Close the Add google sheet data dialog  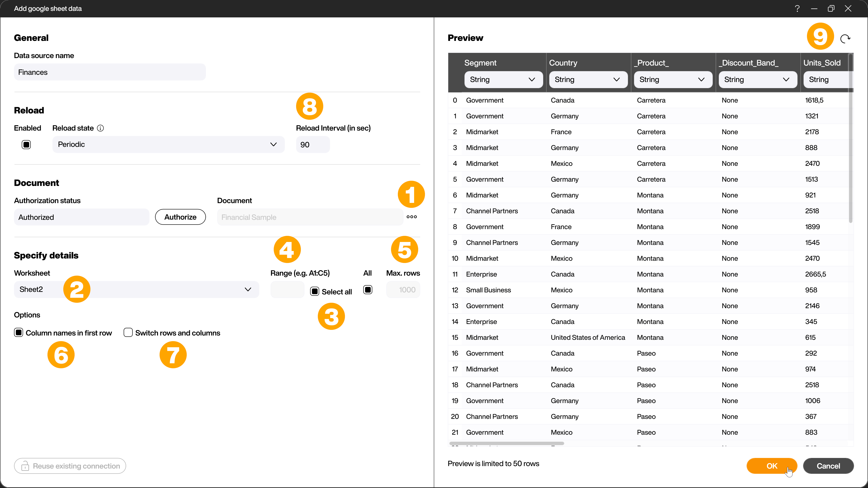848,9
